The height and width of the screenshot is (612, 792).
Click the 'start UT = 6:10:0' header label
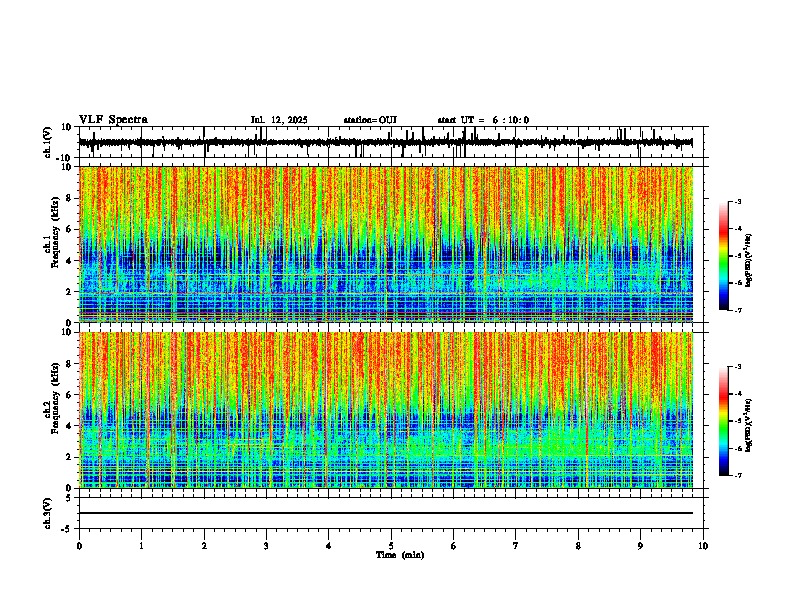483,120
